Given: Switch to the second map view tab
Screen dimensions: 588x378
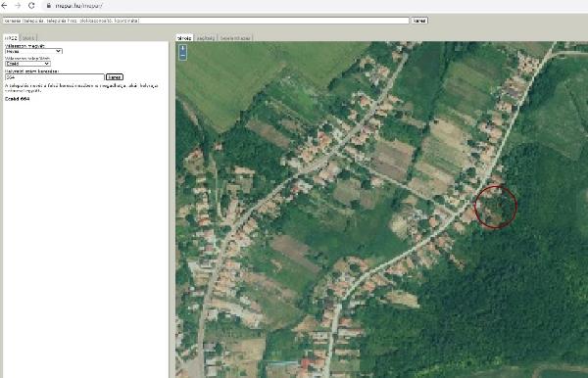Looking at the screenshot, I should [206, 38].
